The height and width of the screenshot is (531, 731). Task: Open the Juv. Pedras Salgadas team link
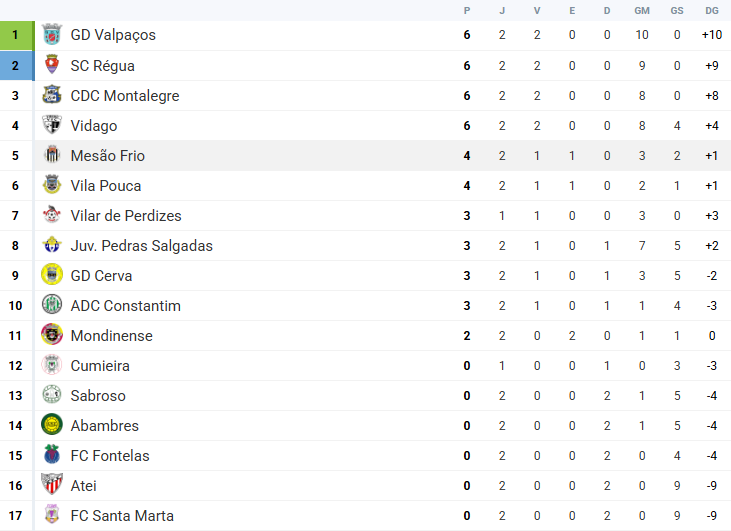[141, 246]
